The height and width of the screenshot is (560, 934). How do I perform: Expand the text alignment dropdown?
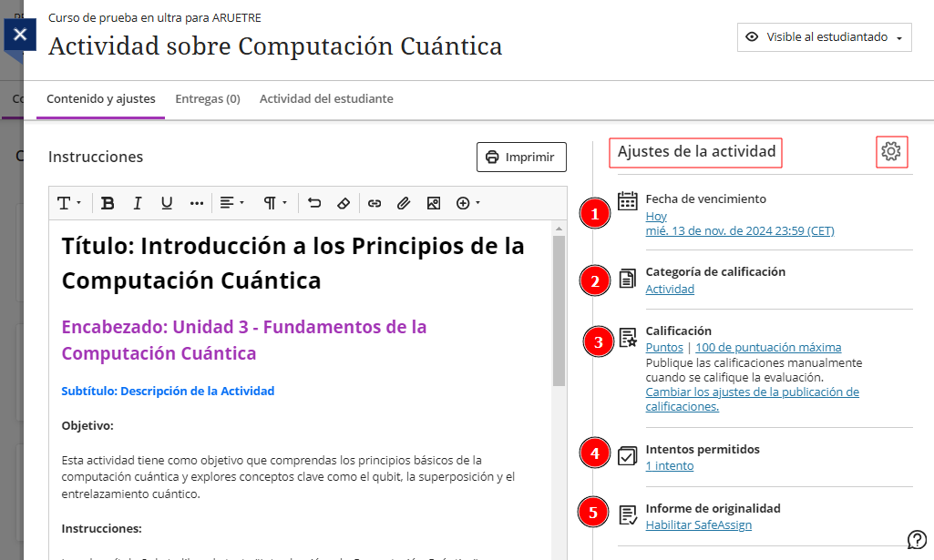232,203
